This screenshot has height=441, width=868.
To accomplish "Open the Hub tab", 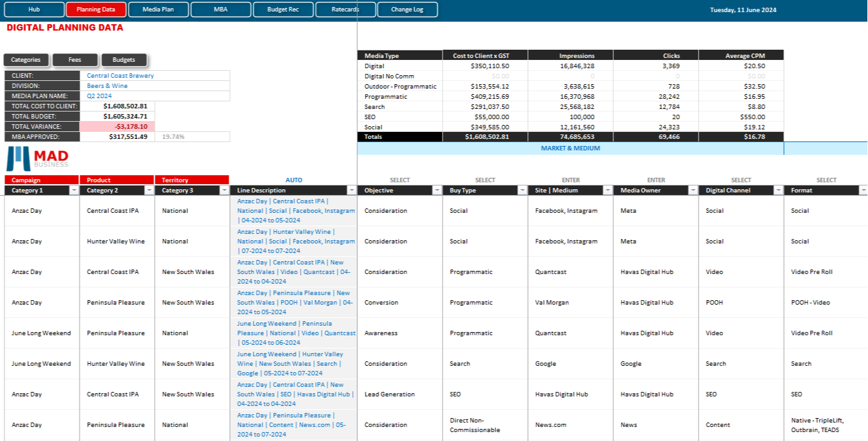I will click(34, 10).
